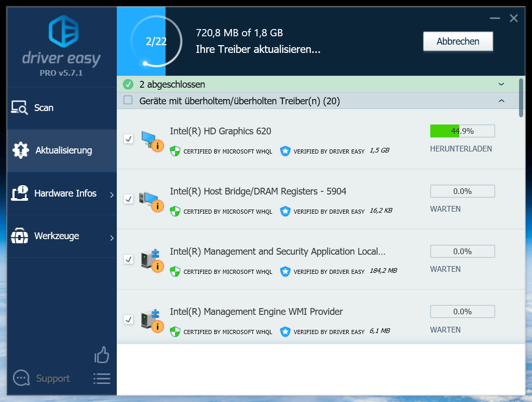Click the Scan magnifier monitor icon
Image resolution: width=532 pixels, height=402 pixels.
[19, 107]
